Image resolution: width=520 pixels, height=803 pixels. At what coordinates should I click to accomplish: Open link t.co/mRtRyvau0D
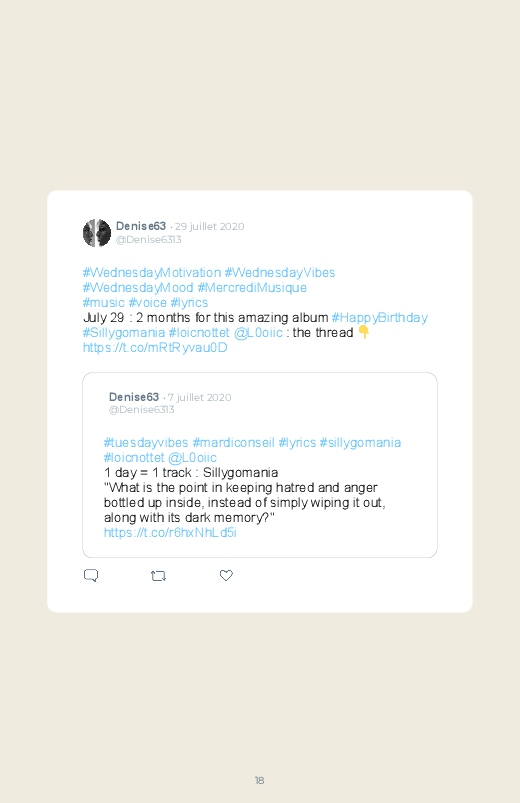coord(155,347)
